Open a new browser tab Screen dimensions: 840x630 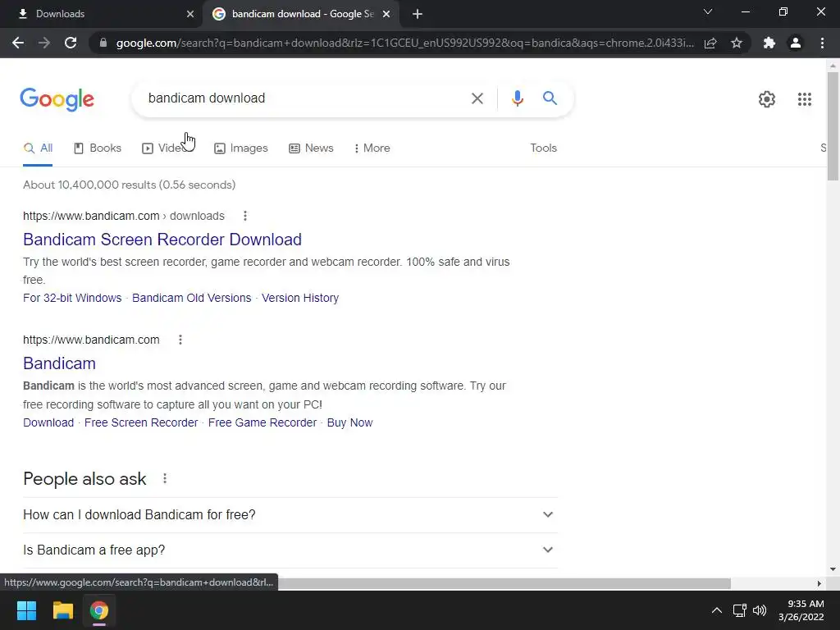click(418, 14)
